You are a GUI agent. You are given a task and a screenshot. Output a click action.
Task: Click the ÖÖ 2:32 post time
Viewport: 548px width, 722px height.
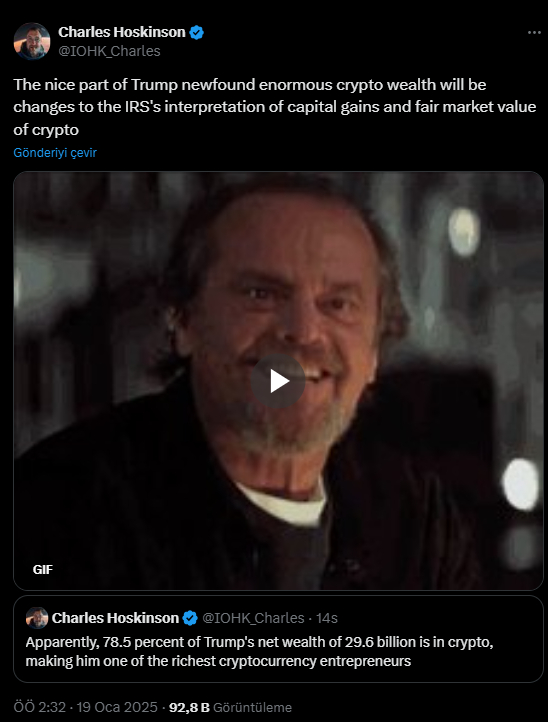pos(40,707)
